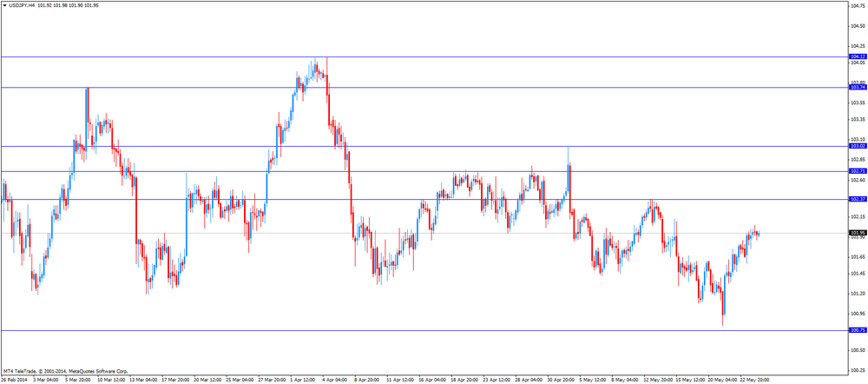Image resolution: width=868 pixels, height=384 pixels.
Task: Click the 102.60 price scale value
Action: [x=858, y=180]
